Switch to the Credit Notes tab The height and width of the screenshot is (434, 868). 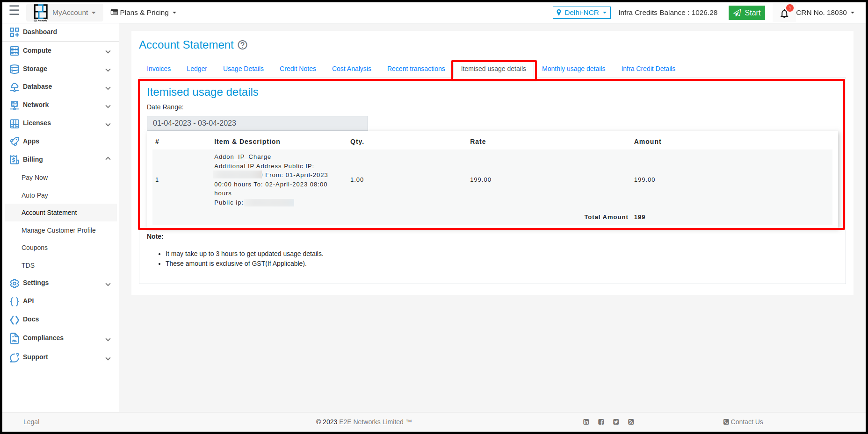coord(298,69)
